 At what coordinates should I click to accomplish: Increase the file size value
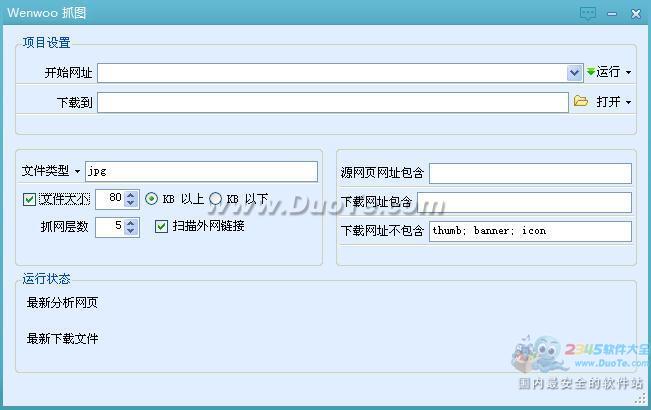coord(131,195)
